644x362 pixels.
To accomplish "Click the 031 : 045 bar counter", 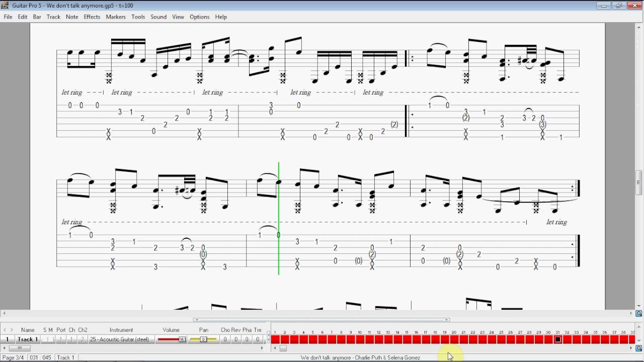I will point(40,357).
